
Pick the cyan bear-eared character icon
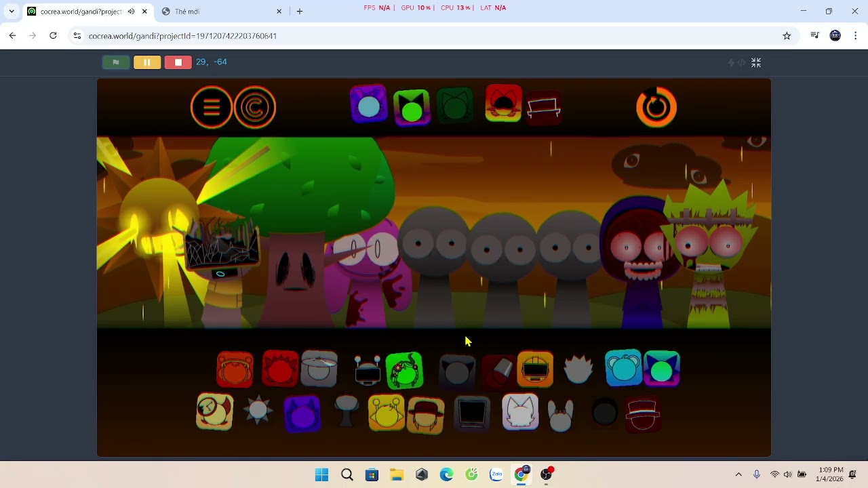623,368
